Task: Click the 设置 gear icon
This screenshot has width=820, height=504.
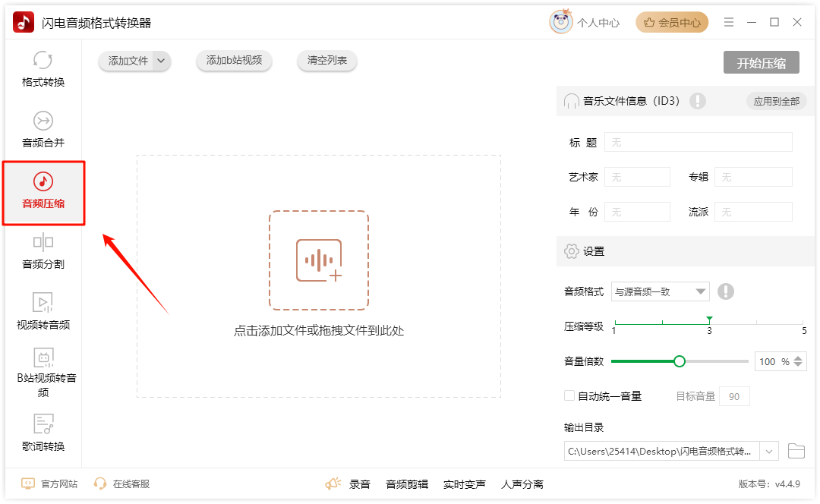Action: click(571, 251)
